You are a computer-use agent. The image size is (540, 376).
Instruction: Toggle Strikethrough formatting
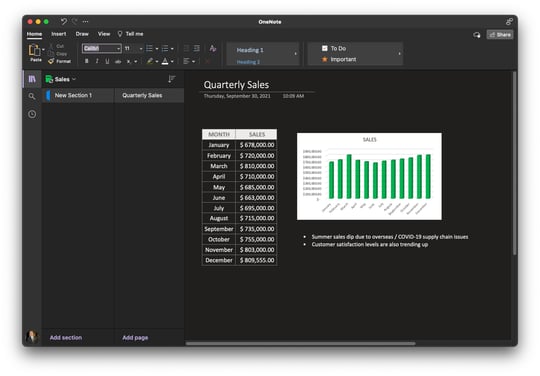point(118,61)
